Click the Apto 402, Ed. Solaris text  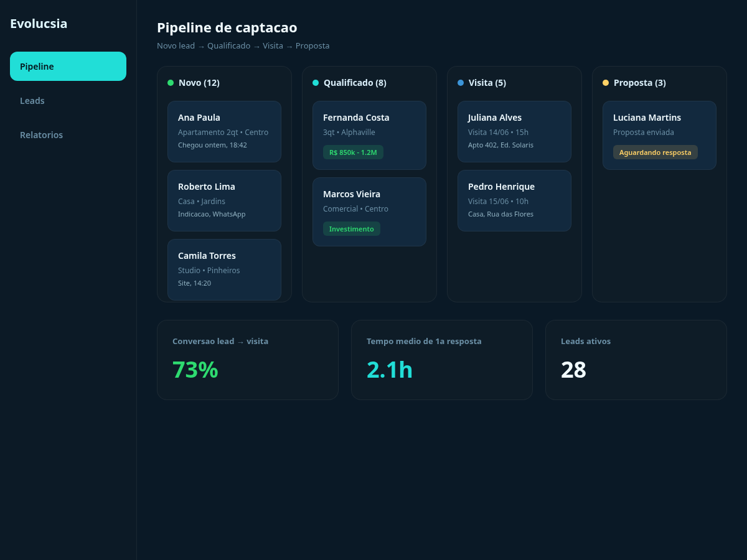[500, 145]
